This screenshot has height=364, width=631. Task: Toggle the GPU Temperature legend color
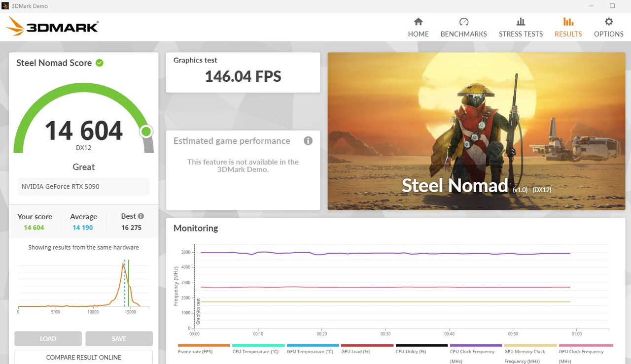[313, 346]
